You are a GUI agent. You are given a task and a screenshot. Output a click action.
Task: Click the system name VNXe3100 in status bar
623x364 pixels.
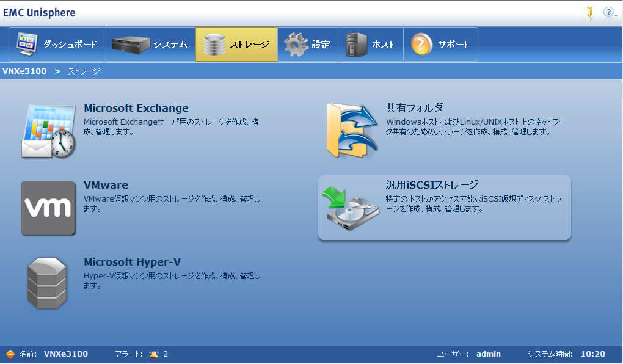pyautogui.click(x=66, y=354)
